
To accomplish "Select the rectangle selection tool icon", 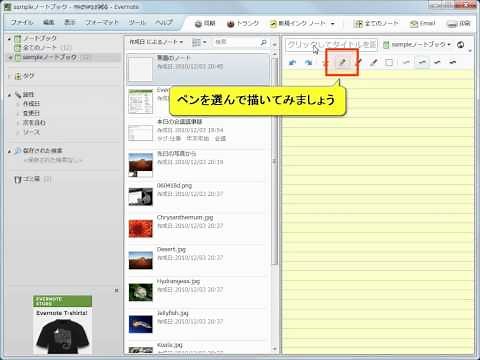I will [x=389, y=62].
